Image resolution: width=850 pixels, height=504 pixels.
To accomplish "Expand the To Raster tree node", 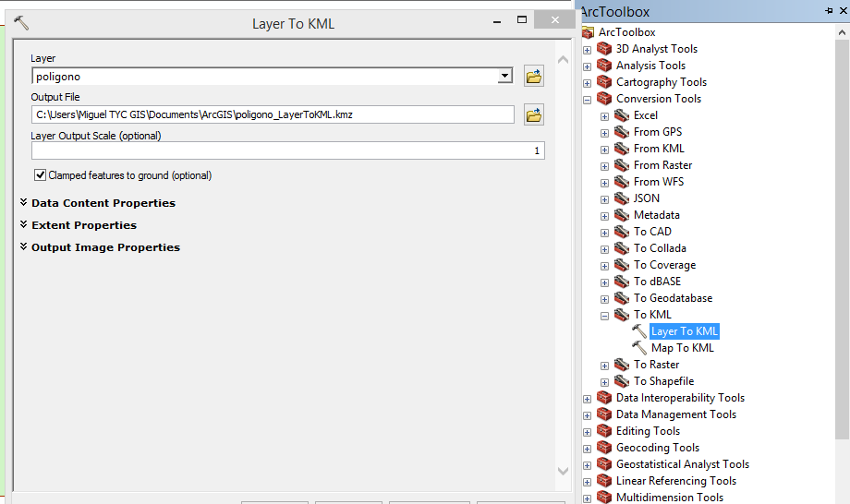I will (x=604, y=366).
